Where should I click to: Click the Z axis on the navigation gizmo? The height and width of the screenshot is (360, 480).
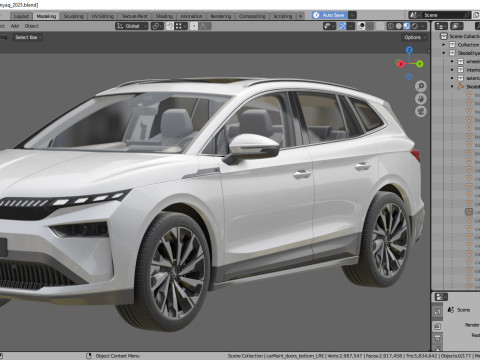[409, 50]
